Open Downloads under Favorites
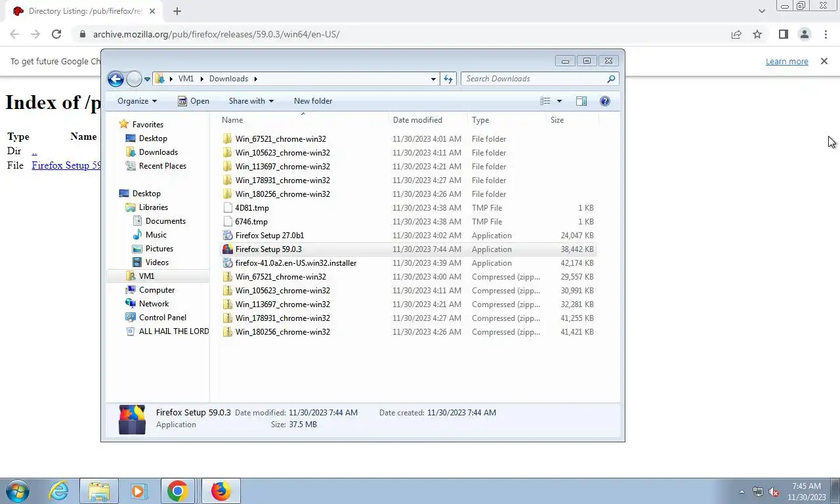The image size is (840, 504). pos(158,152)
